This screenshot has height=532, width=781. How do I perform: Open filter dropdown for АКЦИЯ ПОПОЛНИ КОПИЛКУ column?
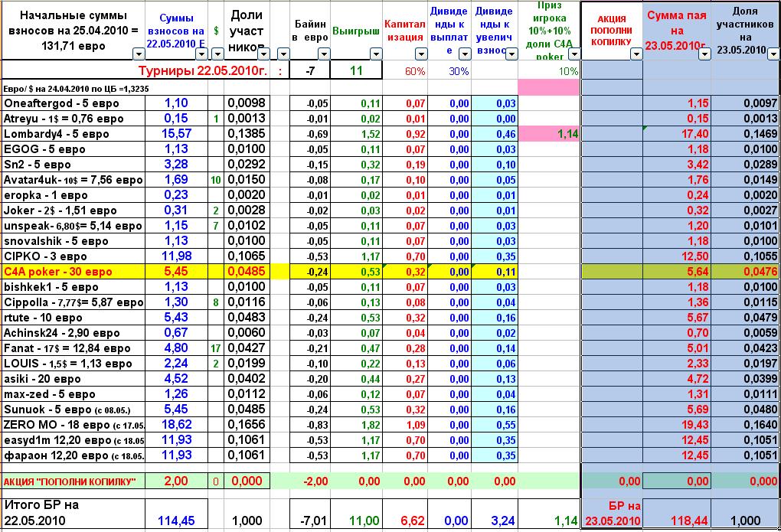tap(636, 54)
